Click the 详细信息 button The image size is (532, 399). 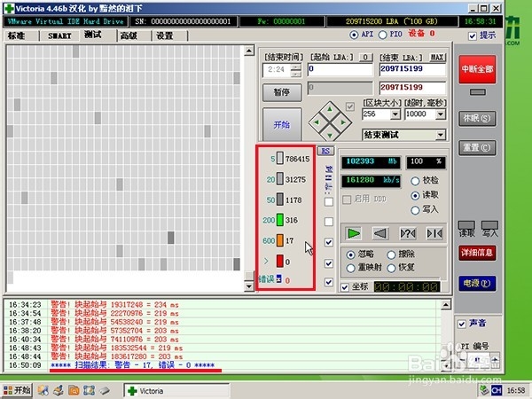477,253
